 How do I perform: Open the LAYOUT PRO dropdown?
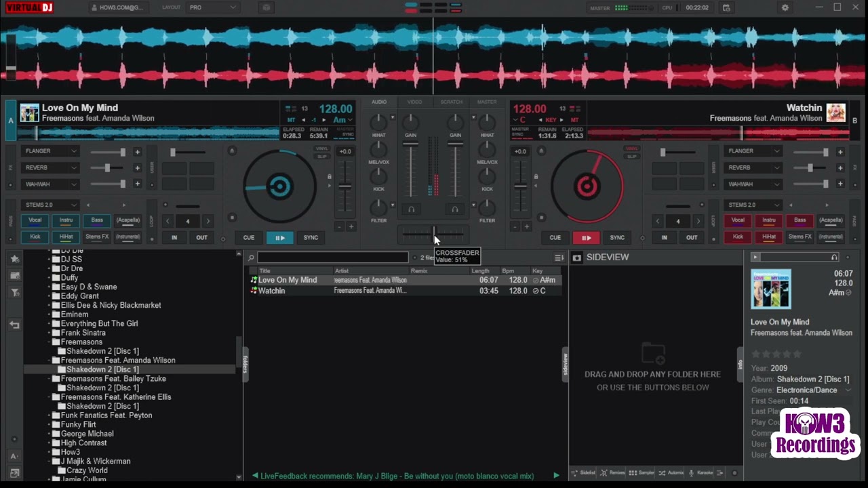212,7
